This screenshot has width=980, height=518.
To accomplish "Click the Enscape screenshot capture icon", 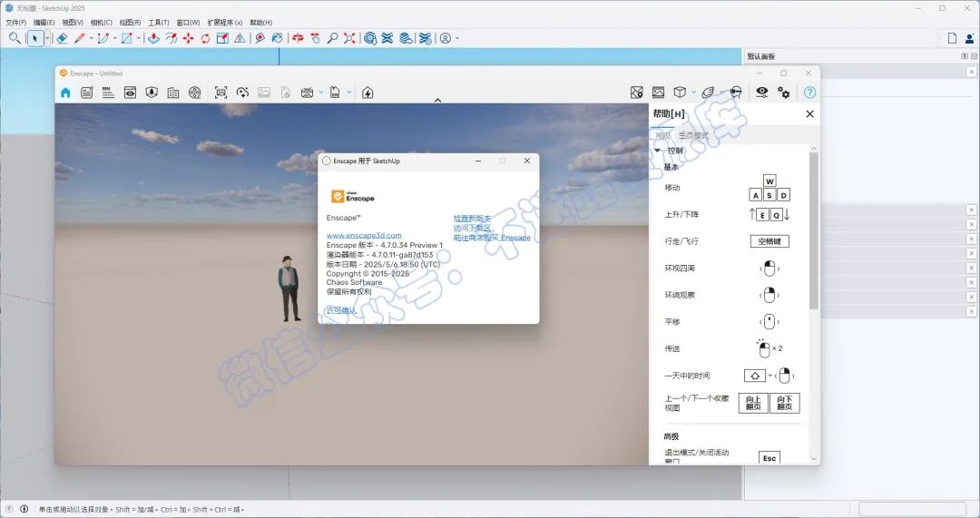I will [220, 93].
